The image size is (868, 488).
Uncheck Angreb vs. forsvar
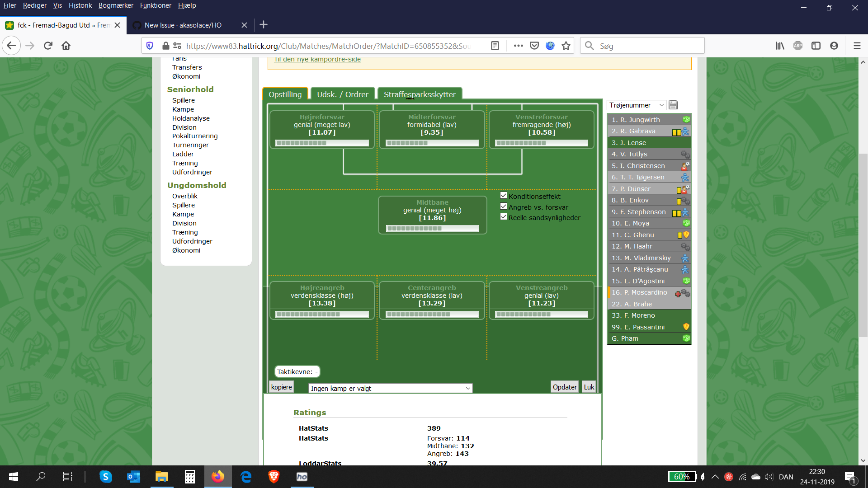(x=504, y=206)
